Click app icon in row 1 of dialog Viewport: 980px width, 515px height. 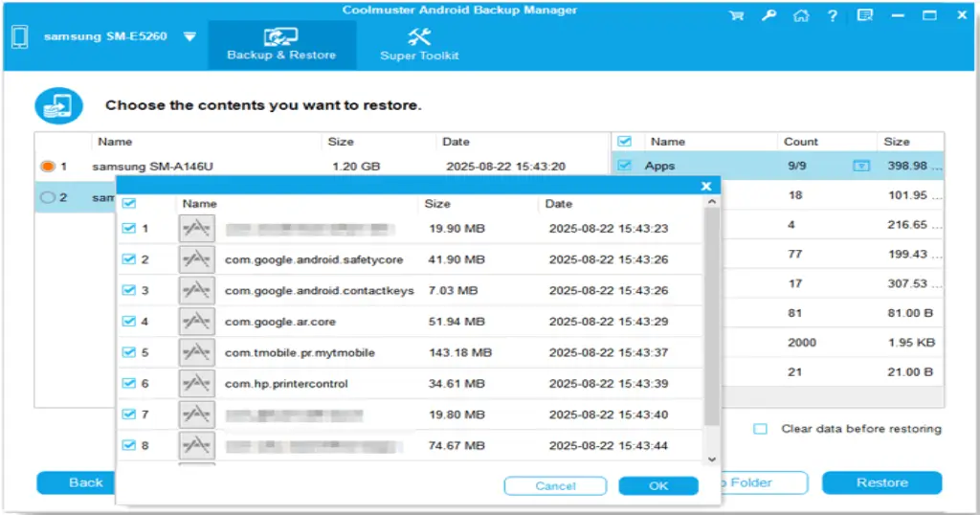tap(197, 229)
